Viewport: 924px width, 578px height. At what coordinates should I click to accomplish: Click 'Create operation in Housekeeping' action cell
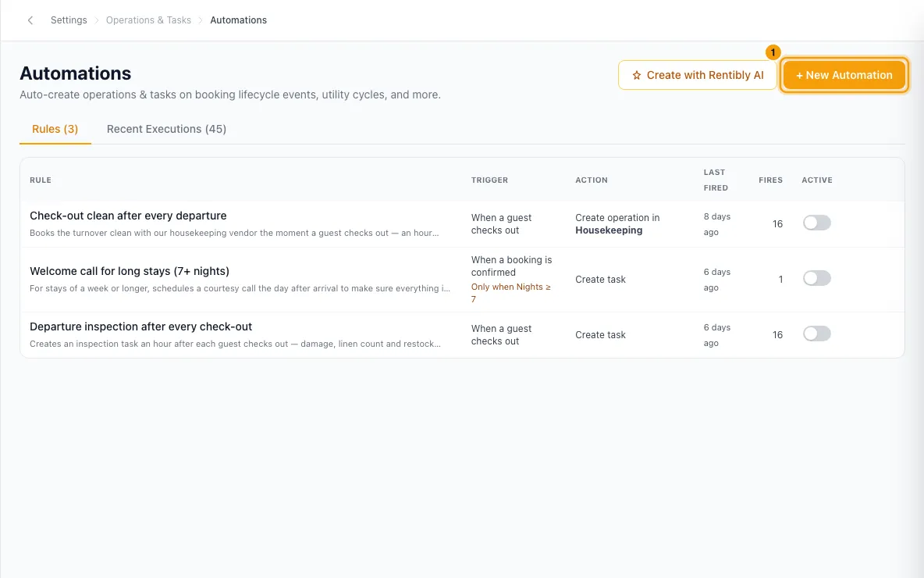click(617, 224)
